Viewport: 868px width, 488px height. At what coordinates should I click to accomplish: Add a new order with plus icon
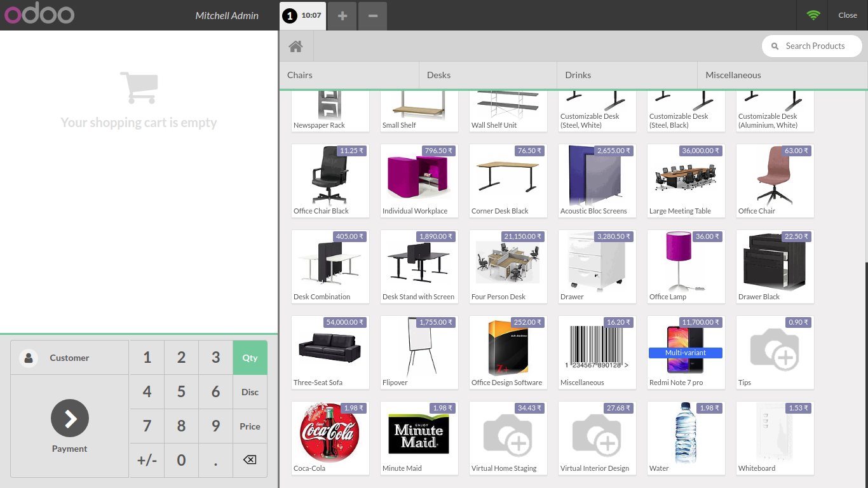[342, 15]
